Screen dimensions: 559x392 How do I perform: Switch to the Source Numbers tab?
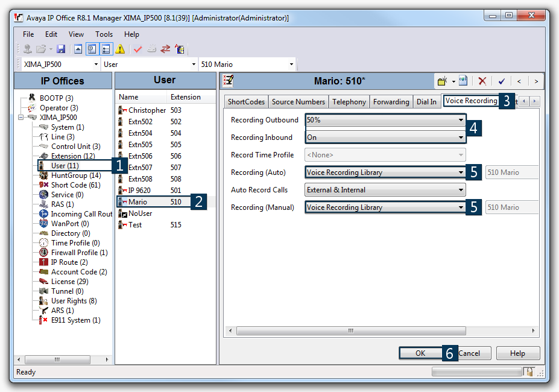(298, 102)
